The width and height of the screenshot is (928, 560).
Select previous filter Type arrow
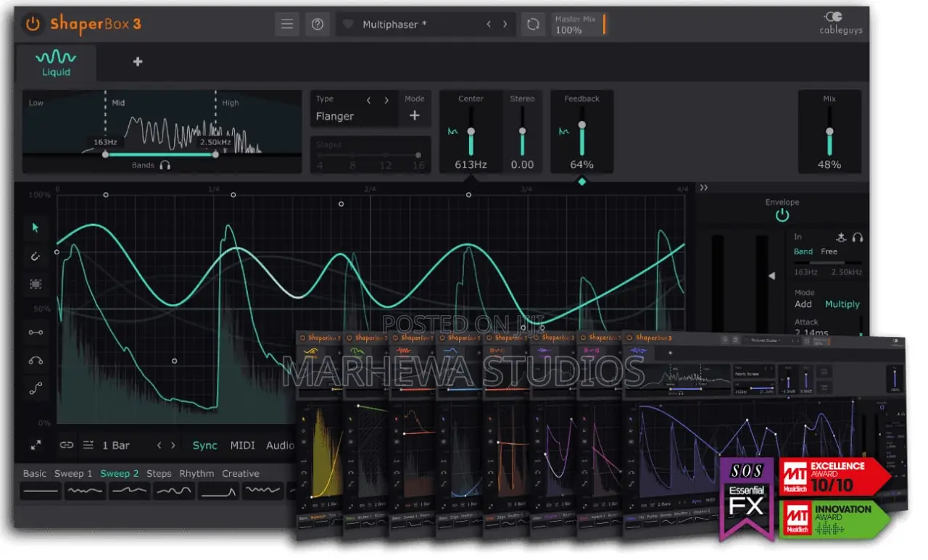[369, 100]
